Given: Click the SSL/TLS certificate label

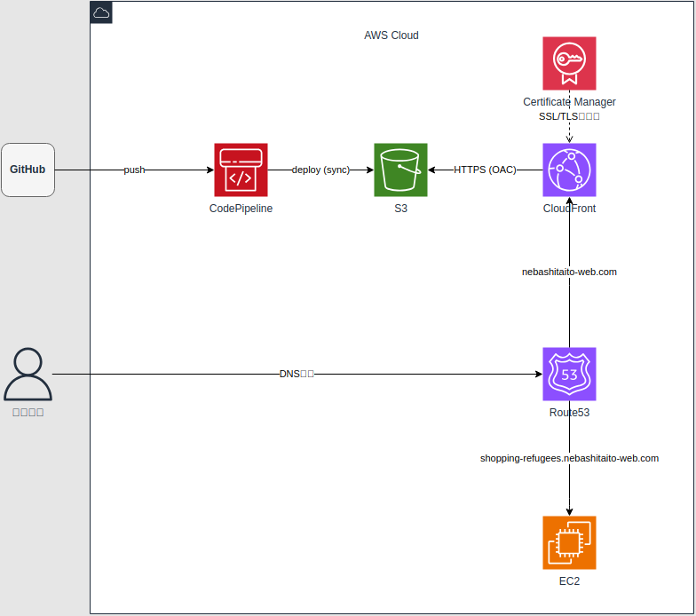Looking at the screenshot, I should tap(569, 116).
